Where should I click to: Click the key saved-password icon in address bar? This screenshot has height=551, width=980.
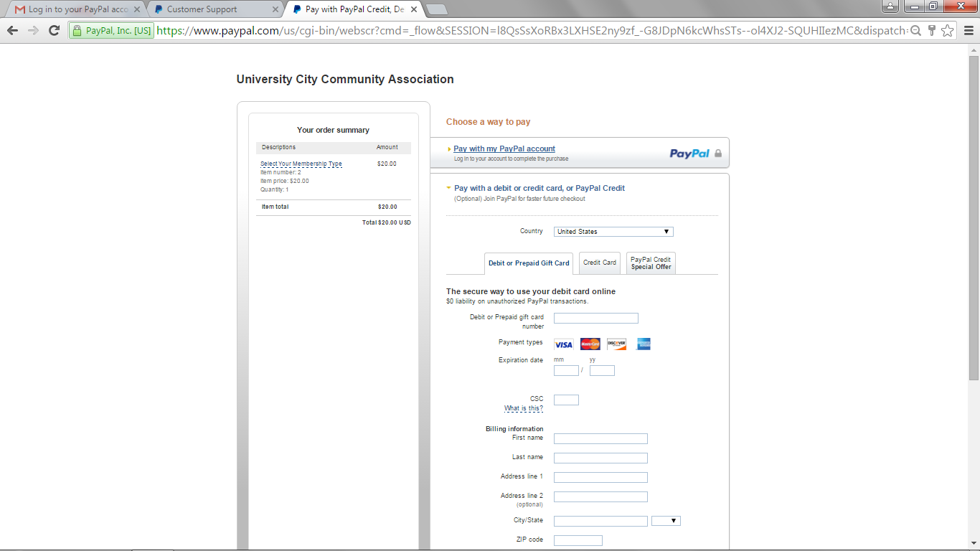(931, 30)
